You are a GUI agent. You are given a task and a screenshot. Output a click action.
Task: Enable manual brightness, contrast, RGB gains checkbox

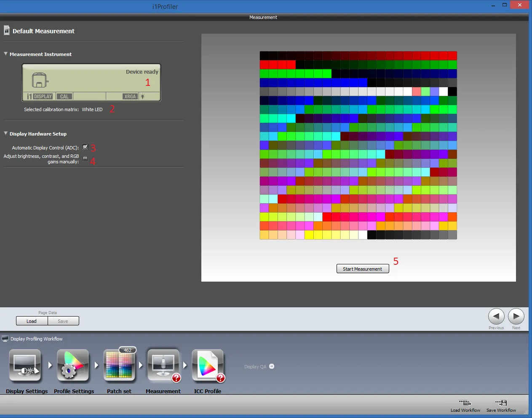coord(85,159)
